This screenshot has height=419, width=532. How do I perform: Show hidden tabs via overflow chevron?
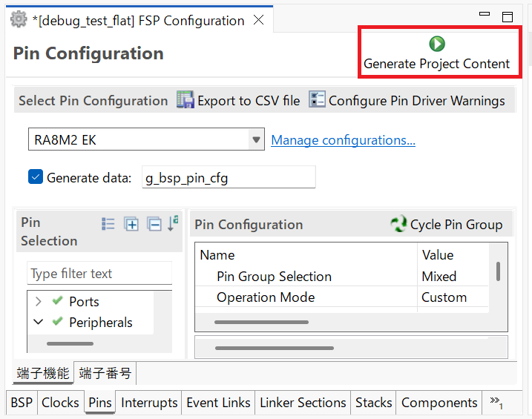coord(496,403)
